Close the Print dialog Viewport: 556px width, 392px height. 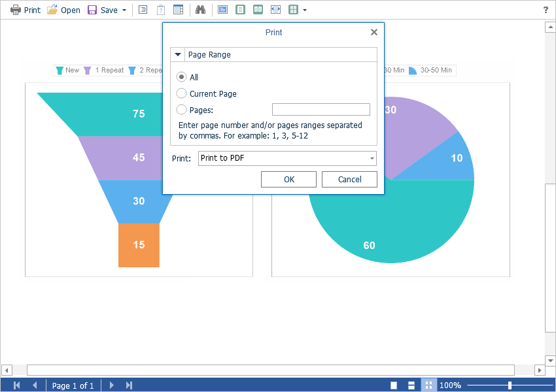374,32
